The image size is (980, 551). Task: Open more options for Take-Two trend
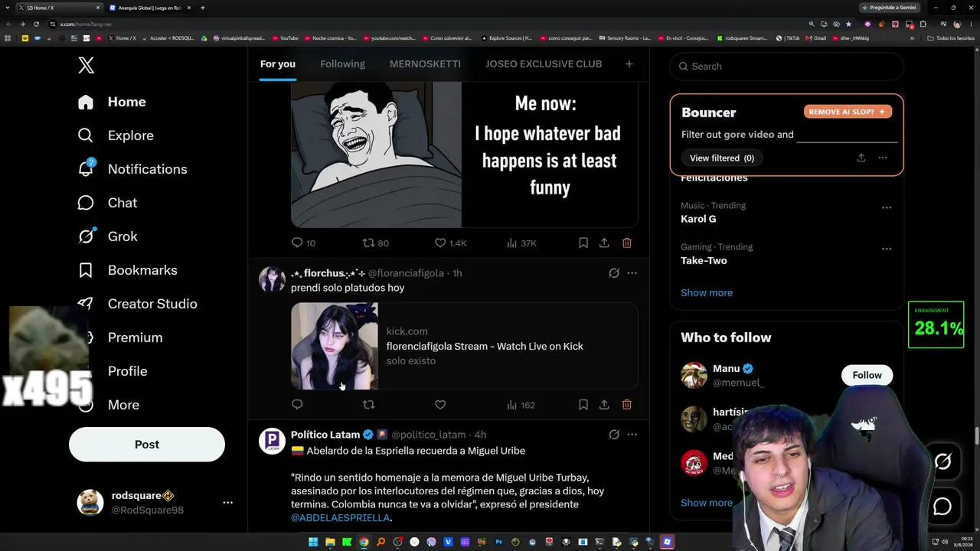[x=887, y=249]
